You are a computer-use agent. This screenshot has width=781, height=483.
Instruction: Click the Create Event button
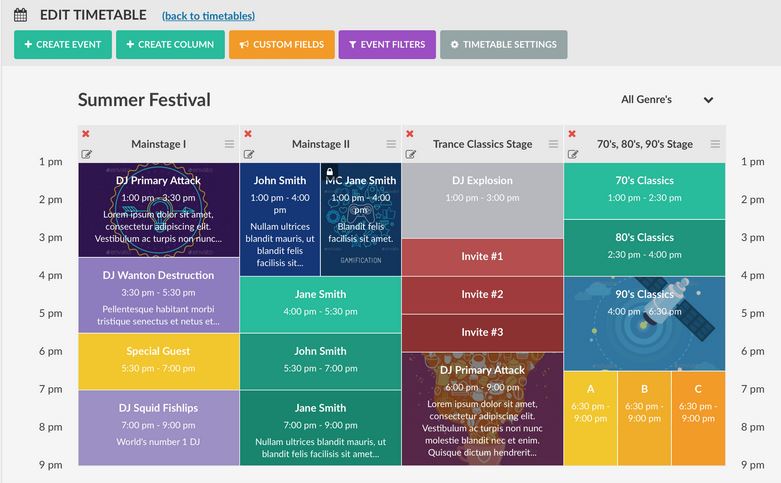tap(63, 44)
